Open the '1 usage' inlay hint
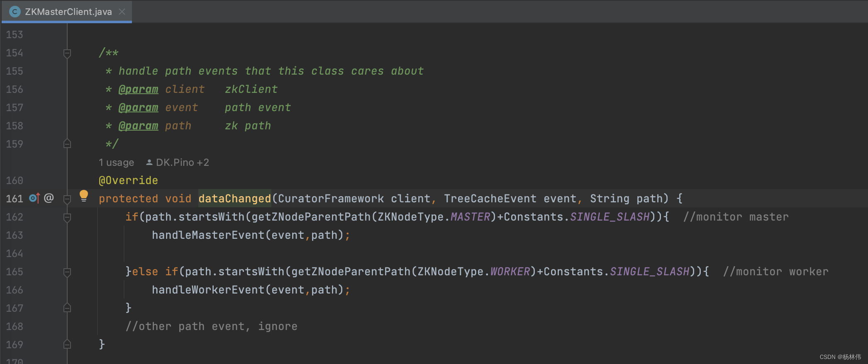This screenshot has width=868, height=364. 116,163
